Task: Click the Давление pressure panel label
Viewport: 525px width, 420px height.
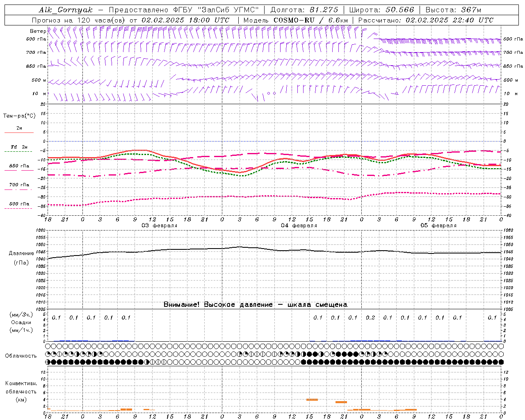Action: 21,253
